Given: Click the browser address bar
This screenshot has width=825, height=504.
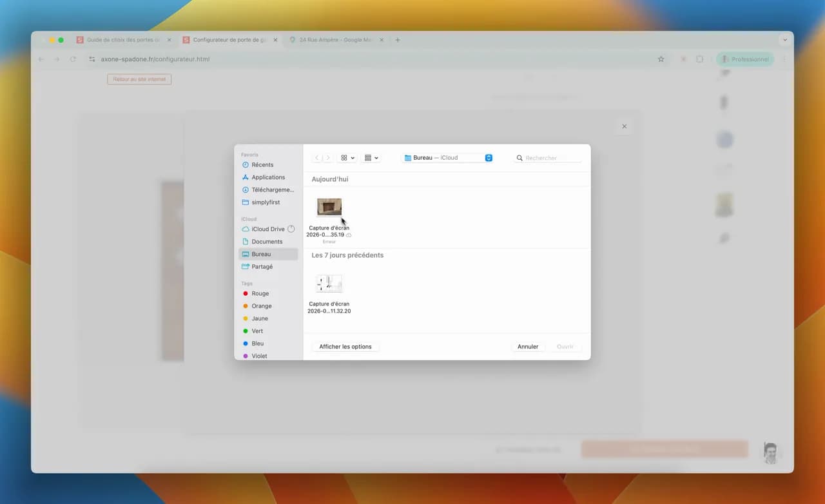Looking at the screenshot, I should 377,59.
